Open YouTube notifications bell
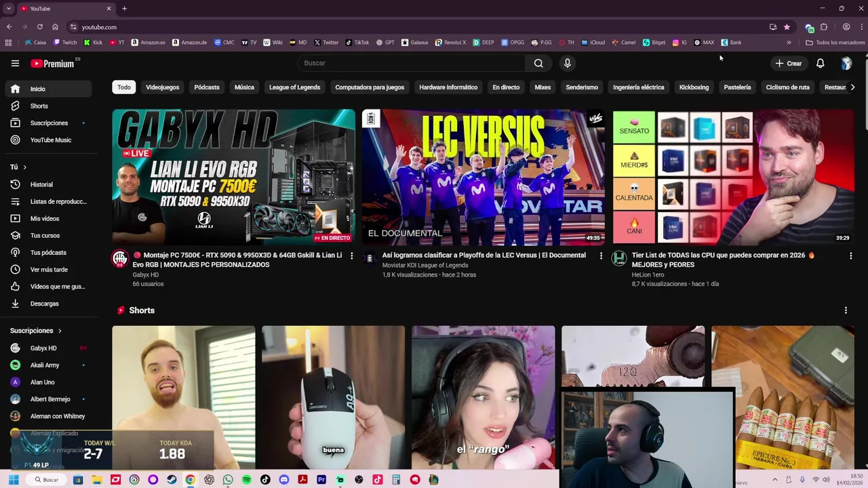This screenshot has height=488, width=868. [x=820, y=63]
